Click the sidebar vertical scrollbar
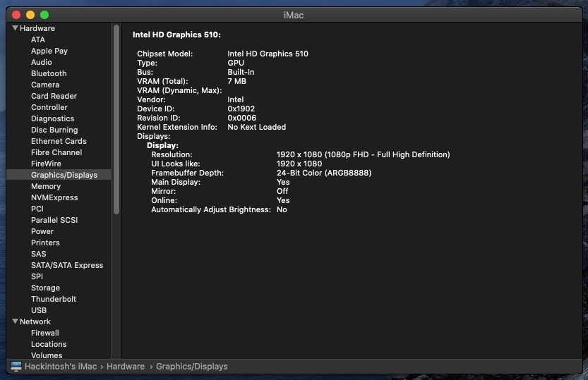Image resolution: width=588 pixels, height=380 pixels. [116, 119]
